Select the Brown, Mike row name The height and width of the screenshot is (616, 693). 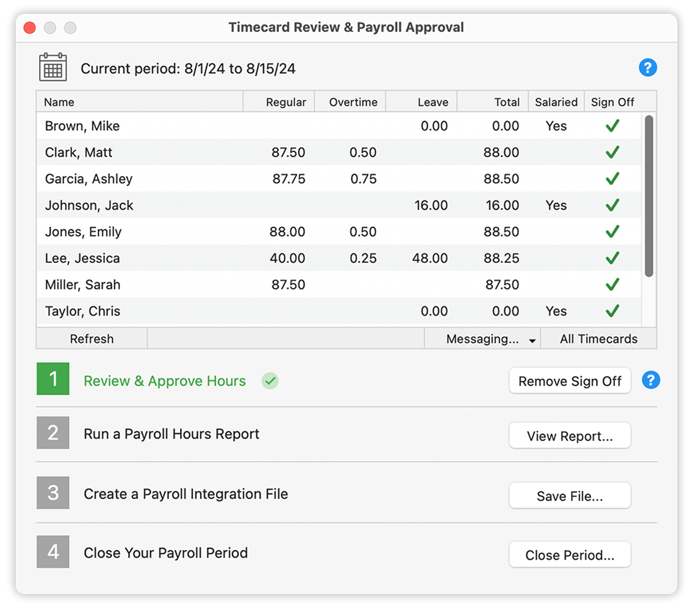coord(82,126)
